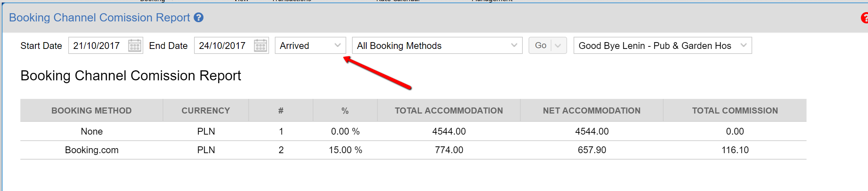Open the Good Bye Lenin property selector

[x=662, y=46]
